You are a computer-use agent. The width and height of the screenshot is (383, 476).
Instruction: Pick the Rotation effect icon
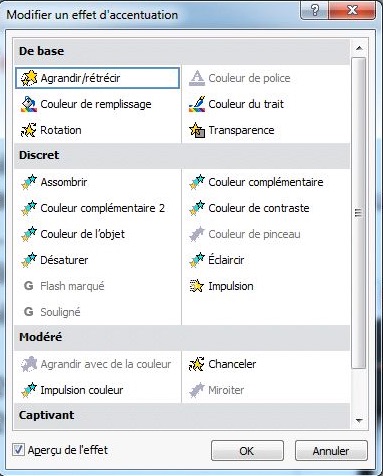29,130
